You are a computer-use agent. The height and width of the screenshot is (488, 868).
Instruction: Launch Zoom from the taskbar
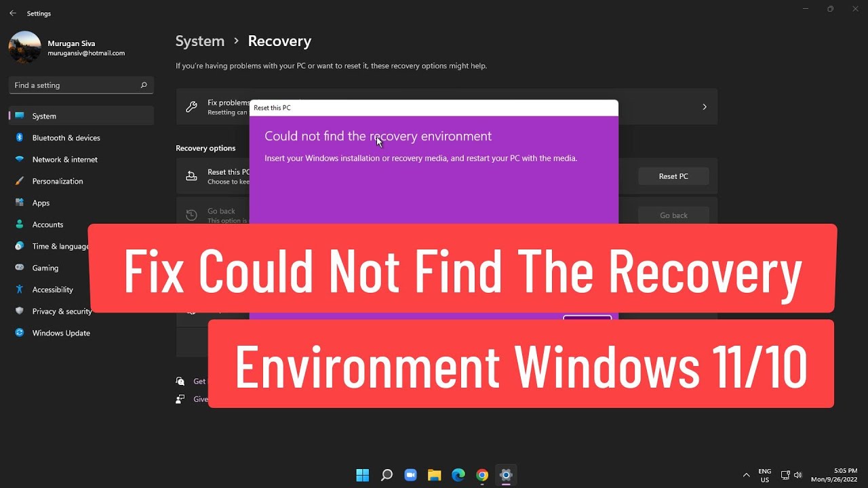410,475
